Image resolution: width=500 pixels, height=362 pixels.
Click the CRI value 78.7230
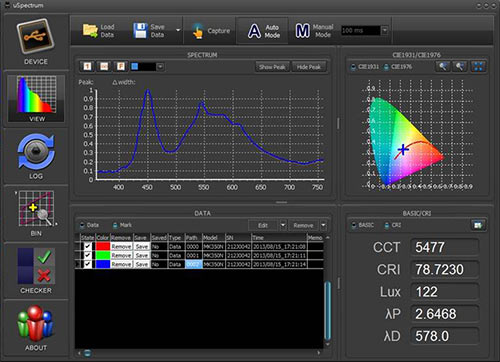tap(444, 269)
